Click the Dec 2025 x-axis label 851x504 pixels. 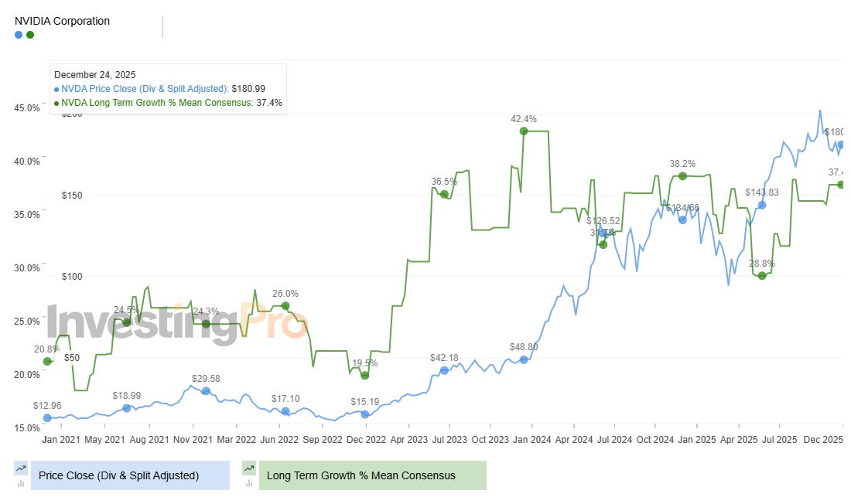point(823,439)
